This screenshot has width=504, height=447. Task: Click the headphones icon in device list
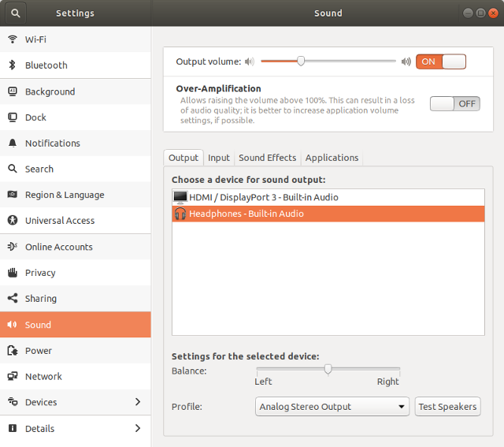[x=180, y=214]
